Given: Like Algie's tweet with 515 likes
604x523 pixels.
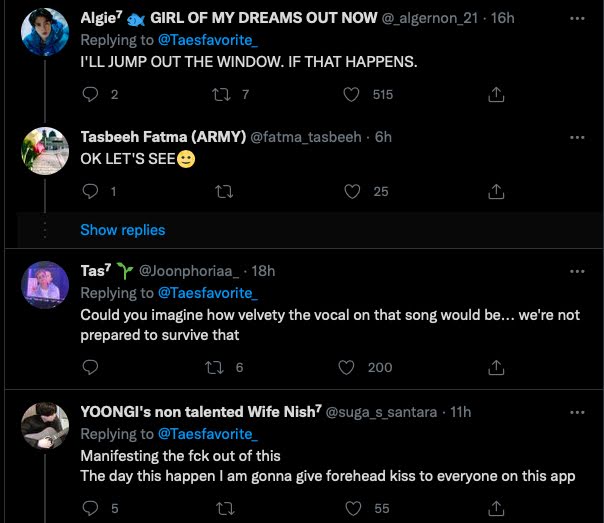Looking at the screenshot, I should (351, 95).
